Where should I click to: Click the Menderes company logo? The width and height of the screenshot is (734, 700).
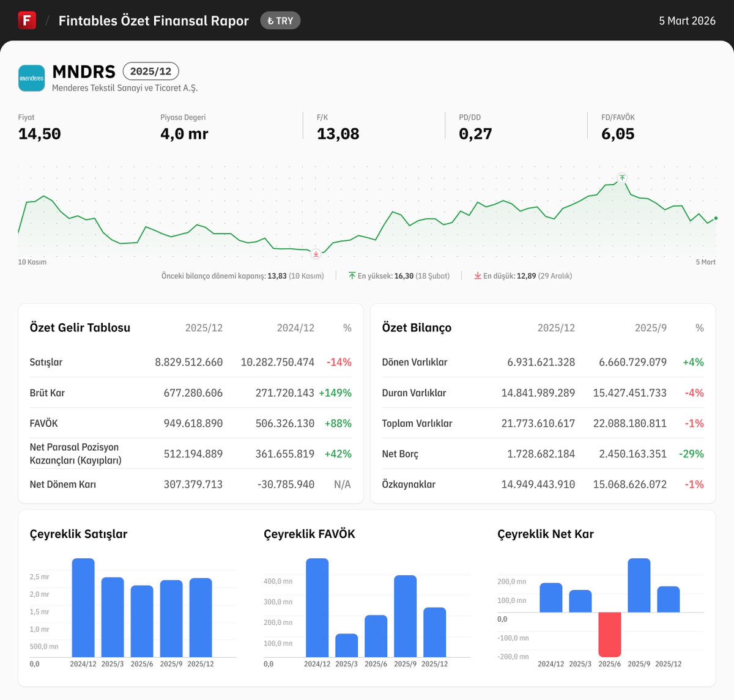click(x=32, y=78)
